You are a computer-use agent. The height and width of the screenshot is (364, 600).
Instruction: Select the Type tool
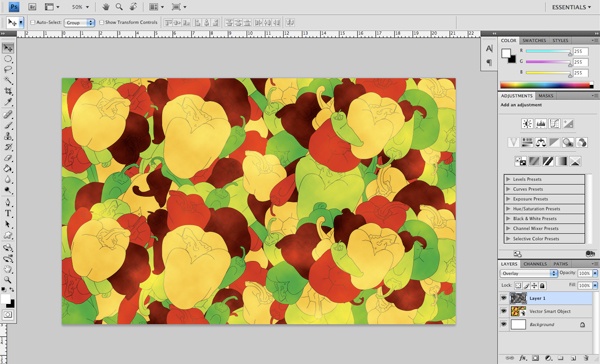click(8, 214)
